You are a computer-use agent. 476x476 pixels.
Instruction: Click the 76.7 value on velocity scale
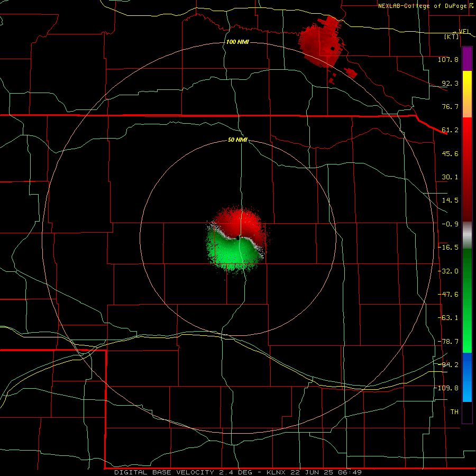(x=450, y=106)
